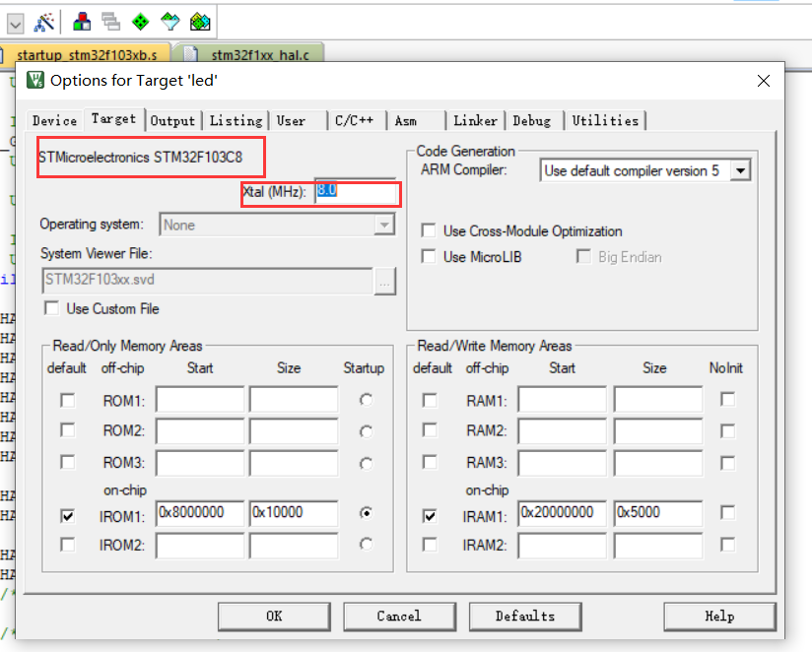Switch to startup_stm32f103xb.s editor tab
Screen dimensions: 812x652
tap(86, 55)
